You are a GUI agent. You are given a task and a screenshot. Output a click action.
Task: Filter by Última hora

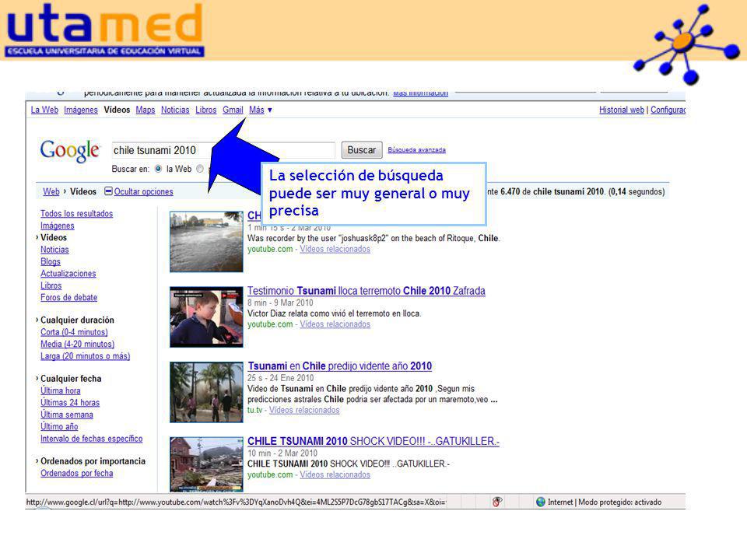(x=61, y=390)
